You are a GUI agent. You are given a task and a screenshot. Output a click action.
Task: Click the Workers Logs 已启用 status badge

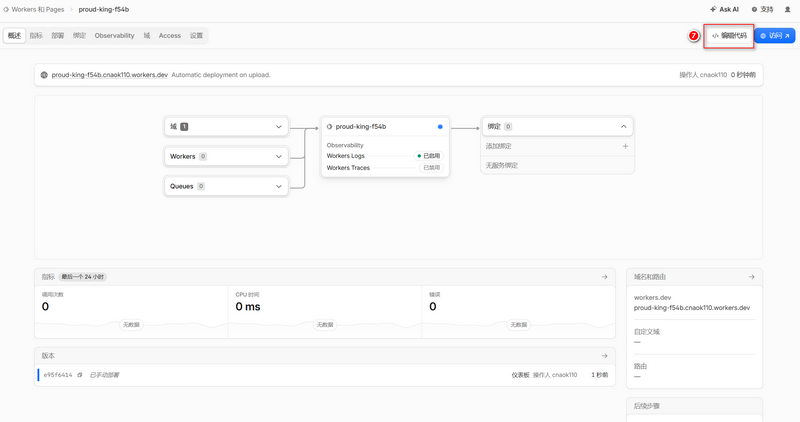(x=429, y=156)
